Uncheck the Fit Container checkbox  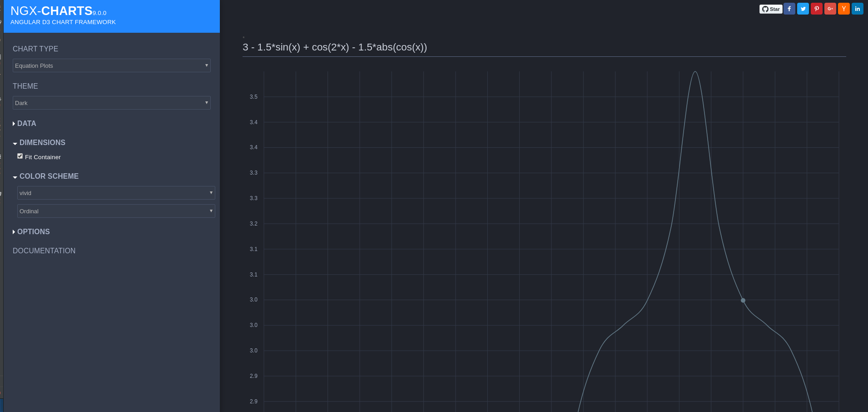pos(20,156)
